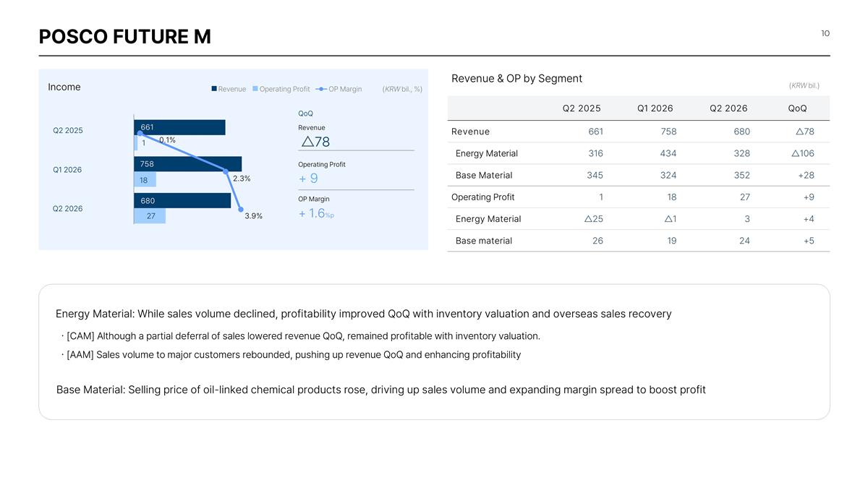Click the Q1 2026 operating profit bar labeled 18
The height and width of the screenshot is (488, 868).
[145, 179]
